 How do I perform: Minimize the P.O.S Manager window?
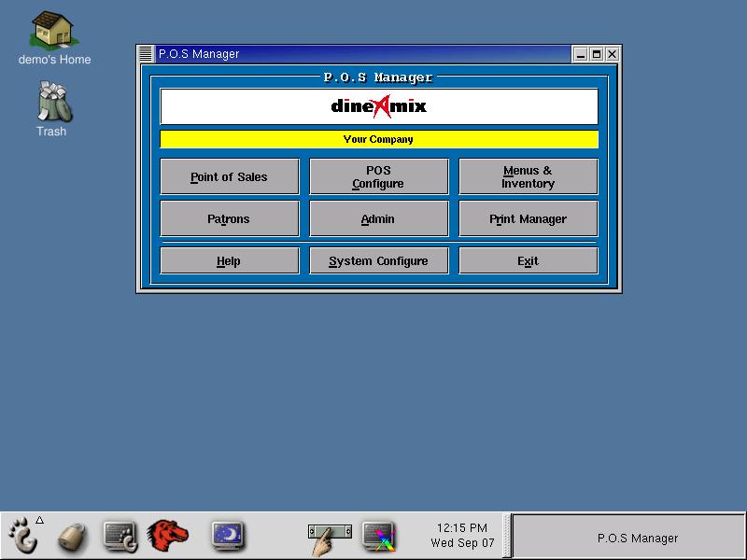[580, 54]
